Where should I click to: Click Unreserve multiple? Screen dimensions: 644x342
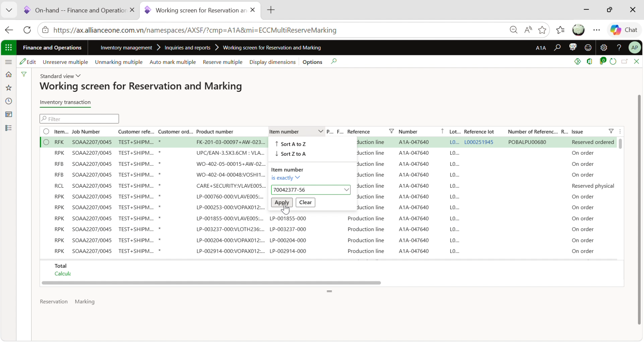65,62
